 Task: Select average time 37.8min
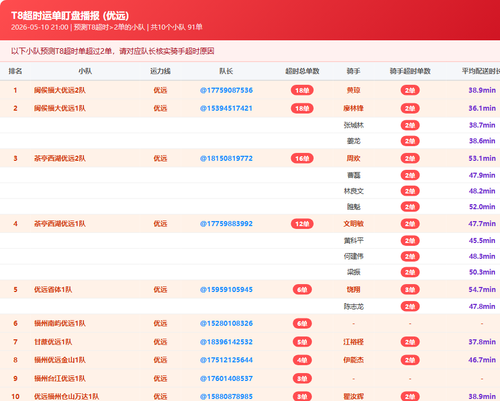tap(482, 342)
